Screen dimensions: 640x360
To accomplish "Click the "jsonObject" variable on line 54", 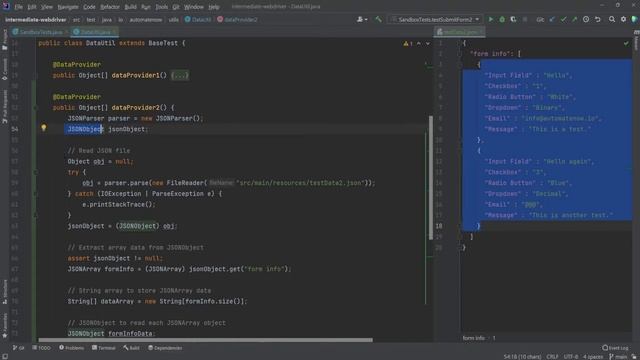I will (x=127, y=129).
